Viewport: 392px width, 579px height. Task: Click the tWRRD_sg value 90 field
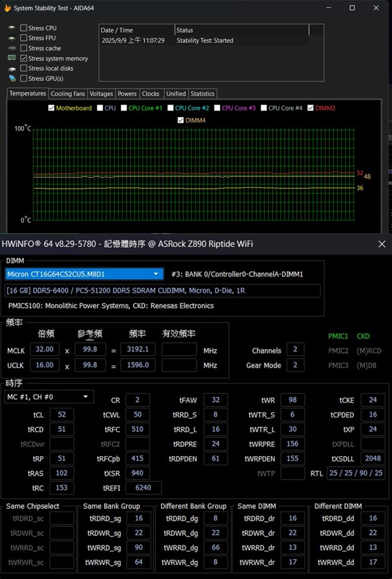coord(139,547)
